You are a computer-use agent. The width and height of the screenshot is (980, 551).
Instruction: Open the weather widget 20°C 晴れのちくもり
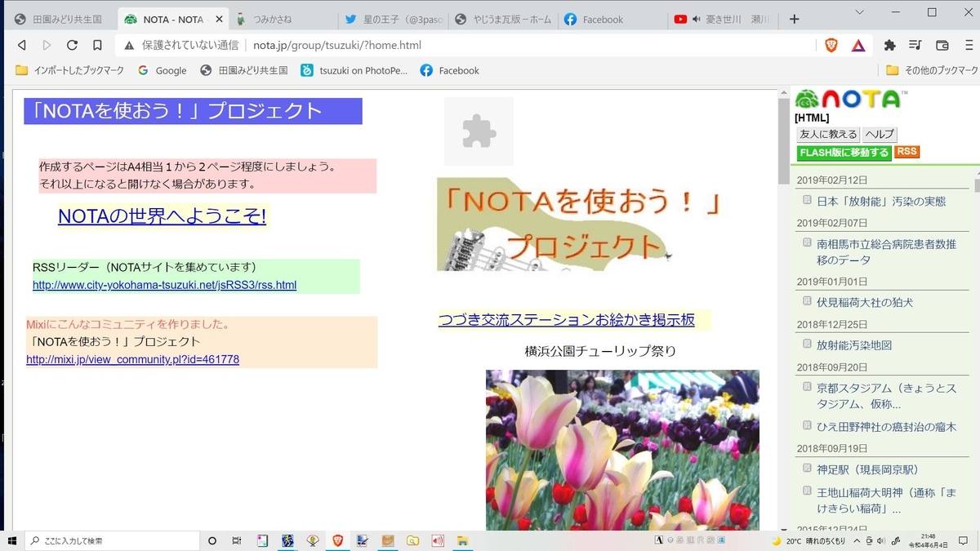tap(808, 541)
